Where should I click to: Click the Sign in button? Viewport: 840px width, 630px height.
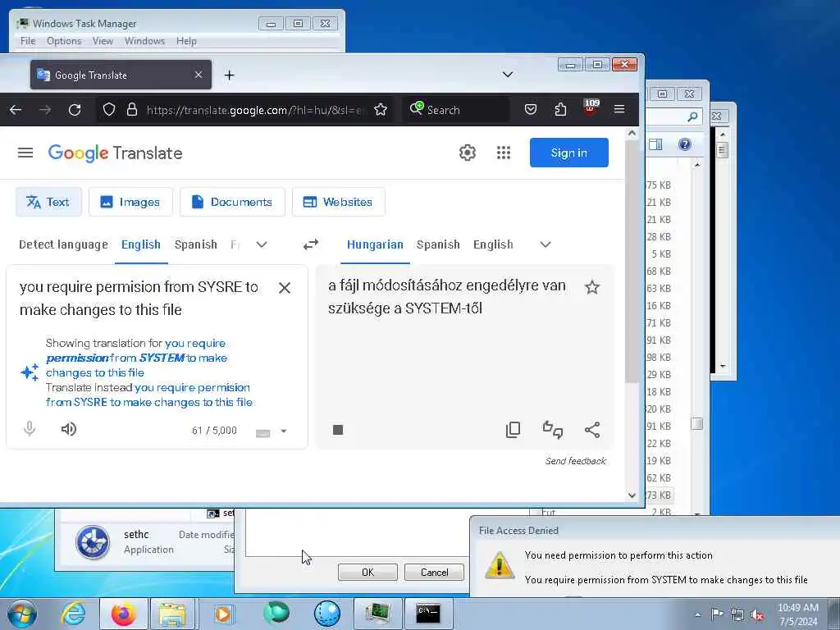click(569, 153)
